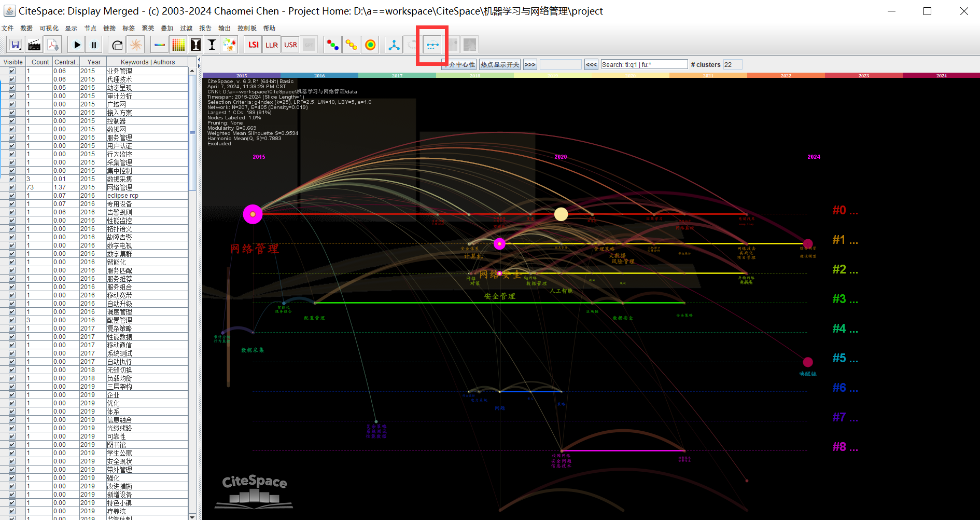Open the 节点 menu
The image size is (980, 520).
pyautogui.click(x=90, y=29)
